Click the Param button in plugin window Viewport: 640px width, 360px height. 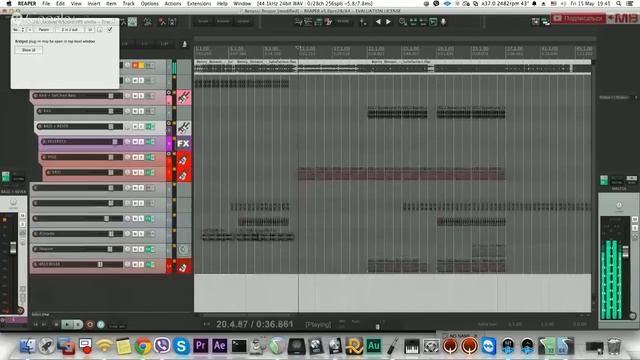(x=44, y=29)
